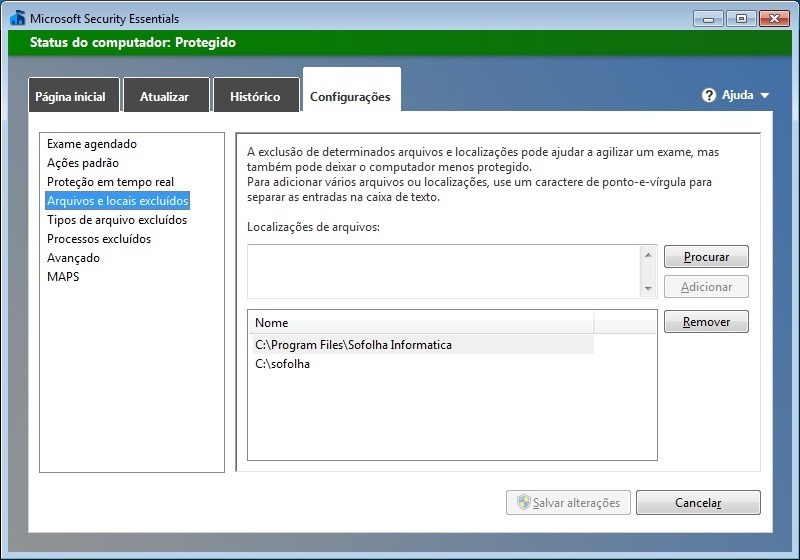Select the C:\sofolha exclusion entry
The image size is (800, 560).
point(423,364)
